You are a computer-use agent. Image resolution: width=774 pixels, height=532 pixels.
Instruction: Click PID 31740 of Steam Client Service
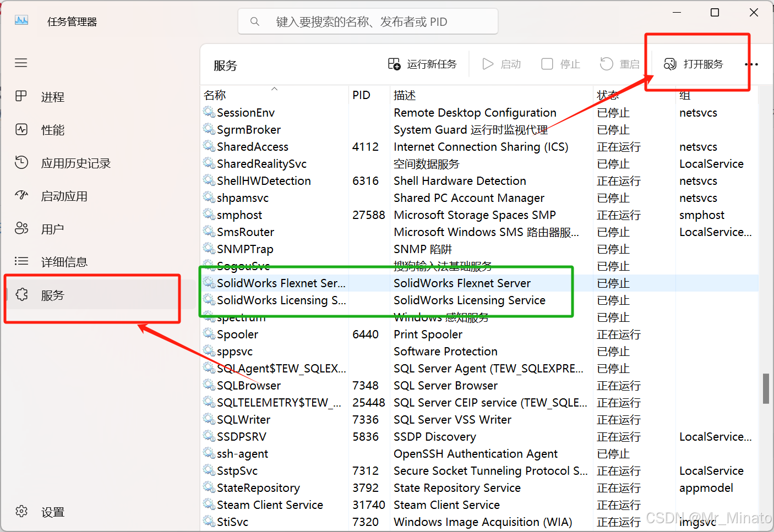(369, 504)
